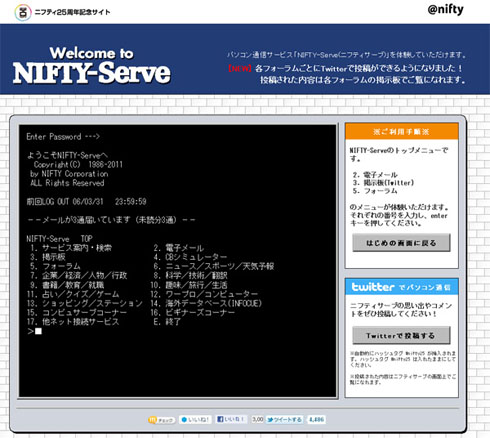Image resolution: width=490 pixels, height=438 pixels.
Task: Click the 前回LOG OUT timestamp line
Action: click(x=86, y=202)
